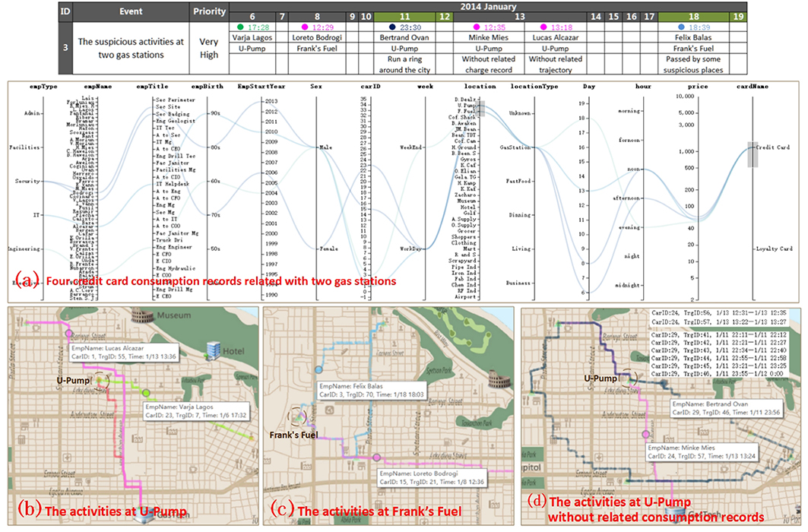This screenshot has width=808, height=532.
Task: Click the Security tick on empType axis
Action: tap(27, 182)
